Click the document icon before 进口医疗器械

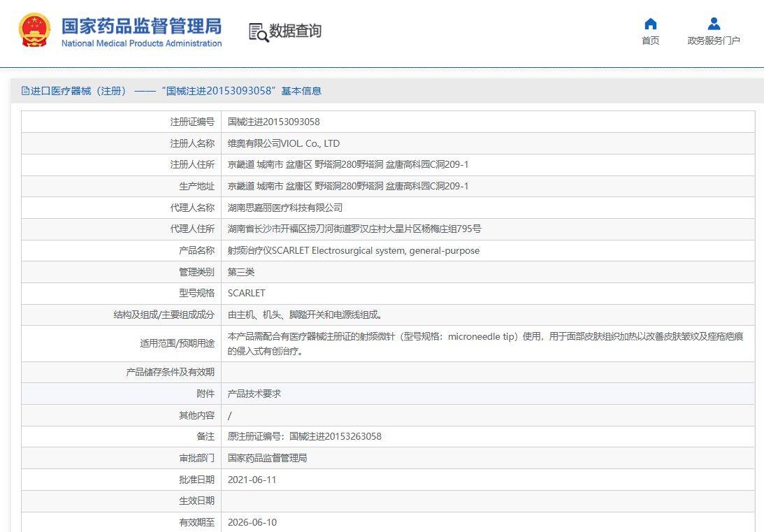tap(25, 91)
